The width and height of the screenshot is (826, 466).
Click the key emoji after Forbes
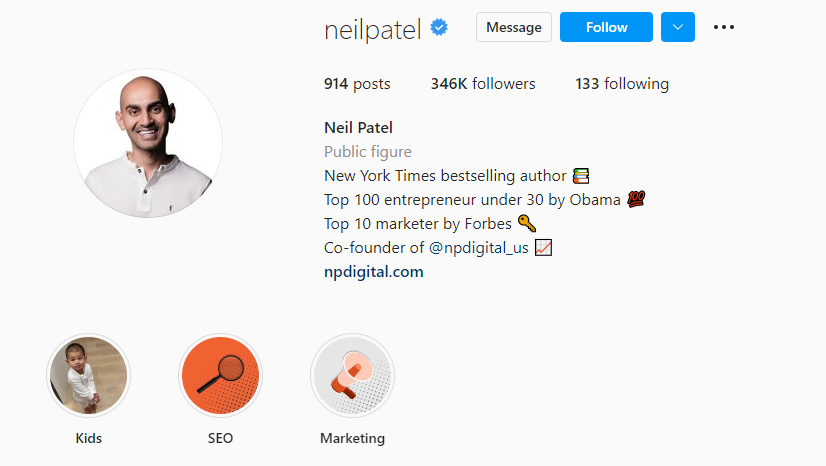pos(527,223)
